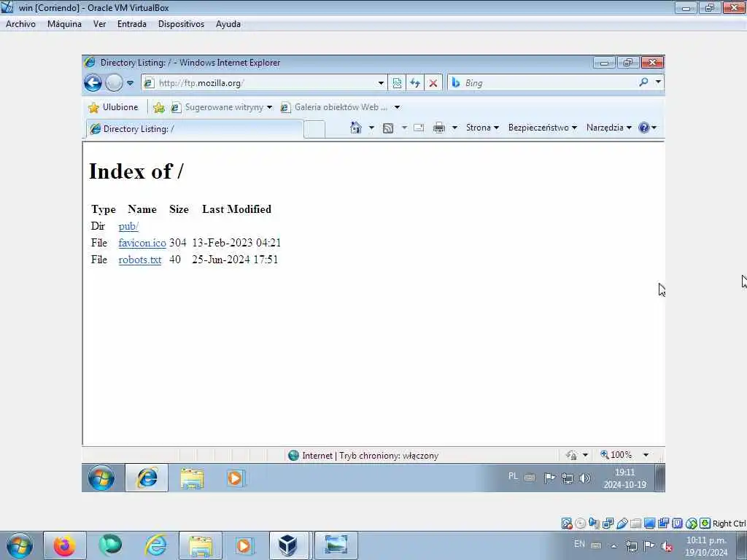Expand the address bar URL history dropdown
This screenshot has width=747, height=560.
381,83
